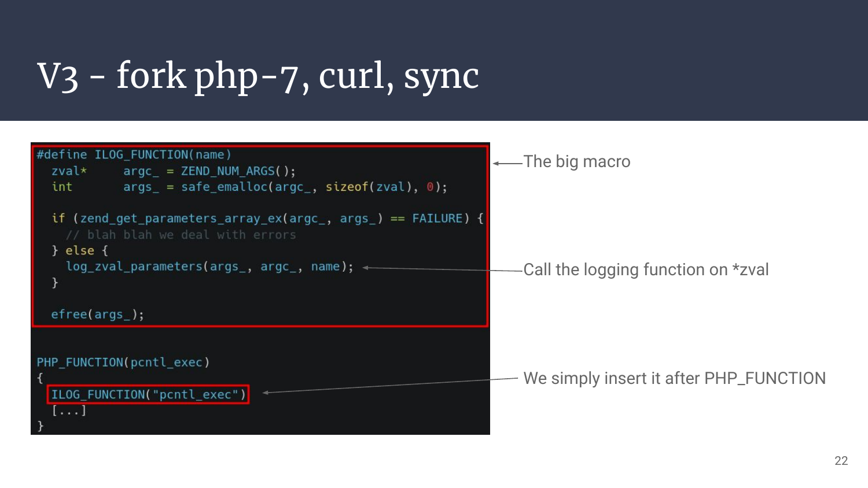Click the comment '// blah blah we deal with errors'
This screenshot has height=488, width=868.
click(x=181, y=235)
